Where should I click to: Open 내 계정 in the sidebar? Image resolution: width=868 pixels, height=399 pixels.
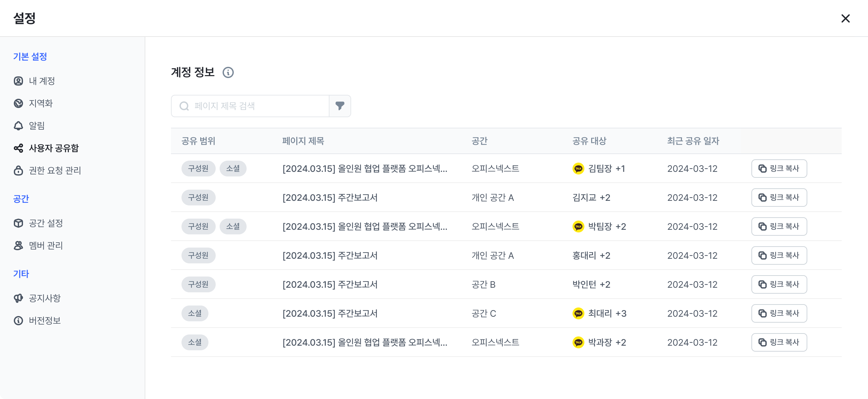click(41, 81)
